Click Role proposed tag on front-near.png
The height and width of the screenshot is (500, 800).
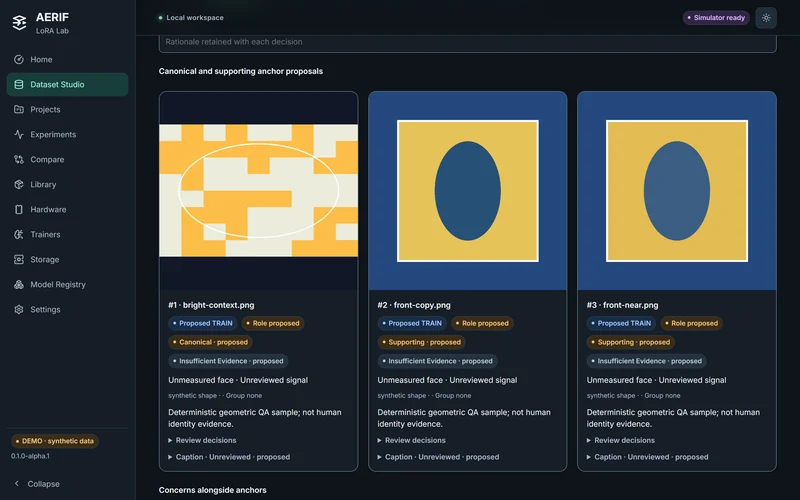(691, 323)
